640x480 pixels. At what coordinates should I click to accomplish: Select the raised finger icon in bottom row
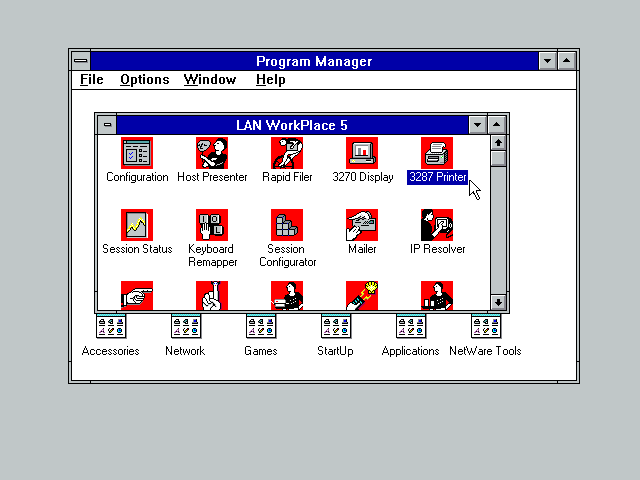click(x=212, y=296)
